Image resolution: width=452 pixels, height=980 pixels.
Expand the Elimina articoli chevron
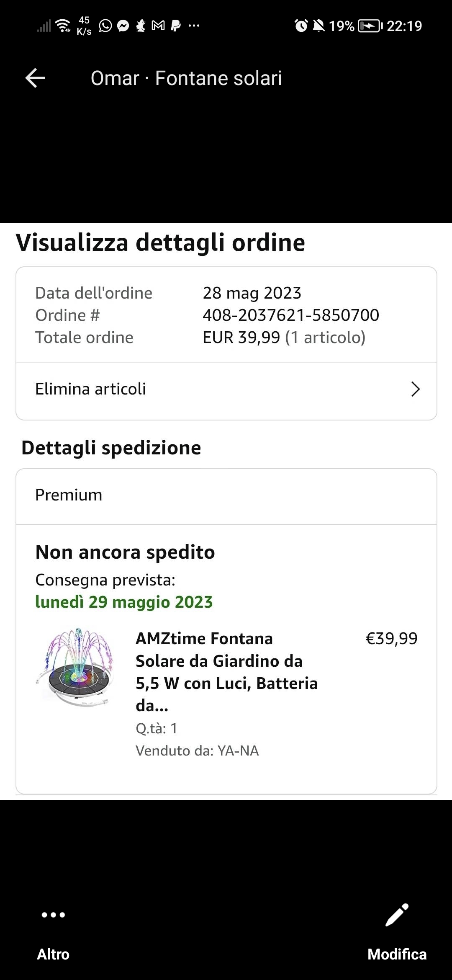[415, 389]
